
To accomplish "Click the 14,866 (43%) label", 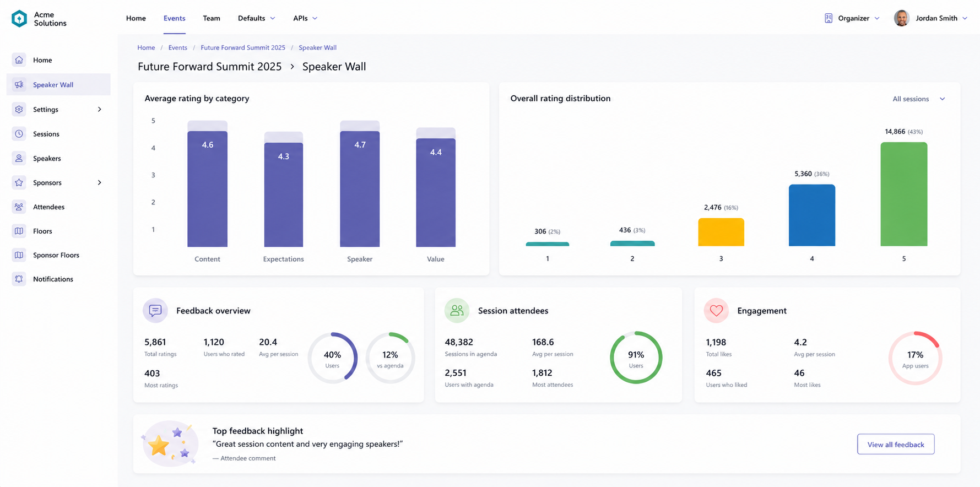I will coord(903,132).
